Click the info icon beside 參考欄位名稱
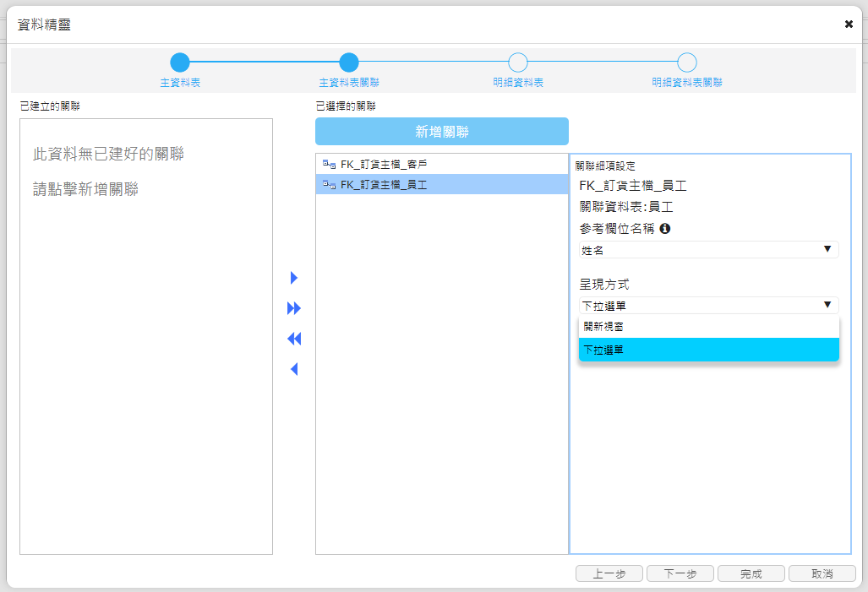This screenshot has height=592, width=868. point(665,229)
